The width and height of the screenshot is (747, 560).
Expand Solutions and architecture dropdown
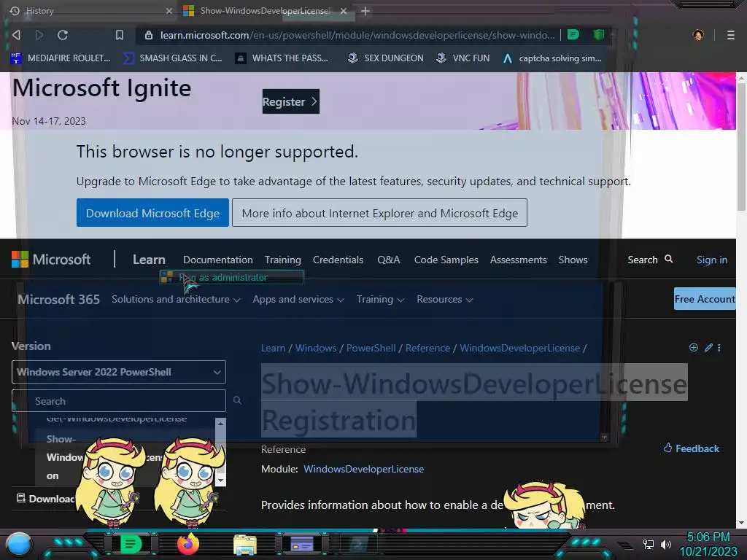point(176,300)
